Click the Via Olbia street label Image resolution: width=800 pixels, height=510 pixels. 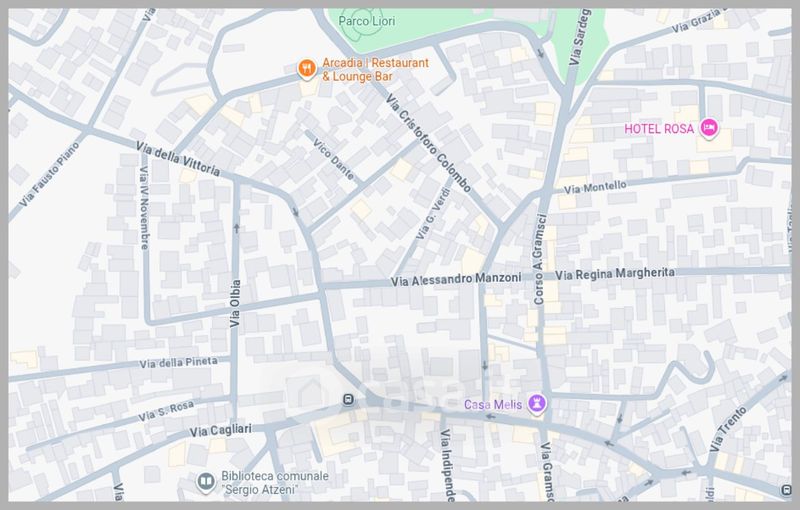tap(236, 305)
